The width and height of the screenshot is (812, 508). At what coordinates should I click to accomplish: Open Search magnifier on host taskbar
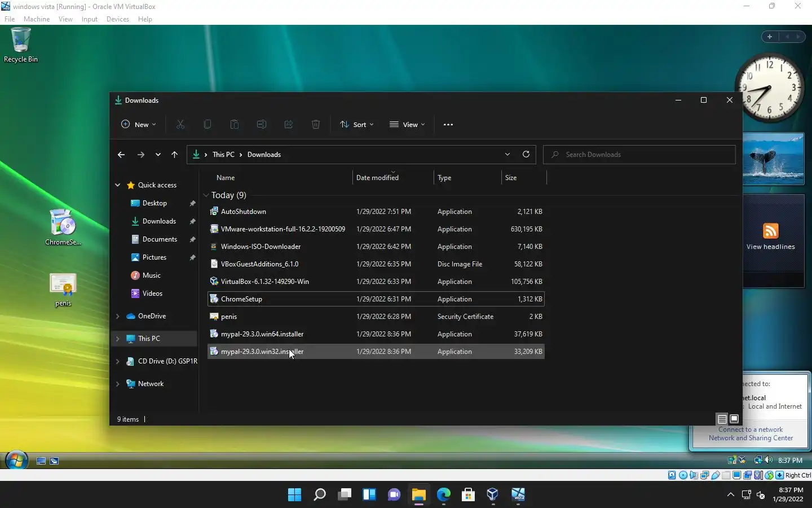pos(320,495)
